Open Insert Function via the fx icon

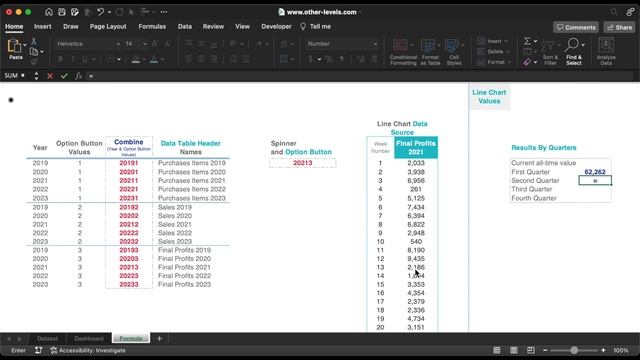pos(78,76)
